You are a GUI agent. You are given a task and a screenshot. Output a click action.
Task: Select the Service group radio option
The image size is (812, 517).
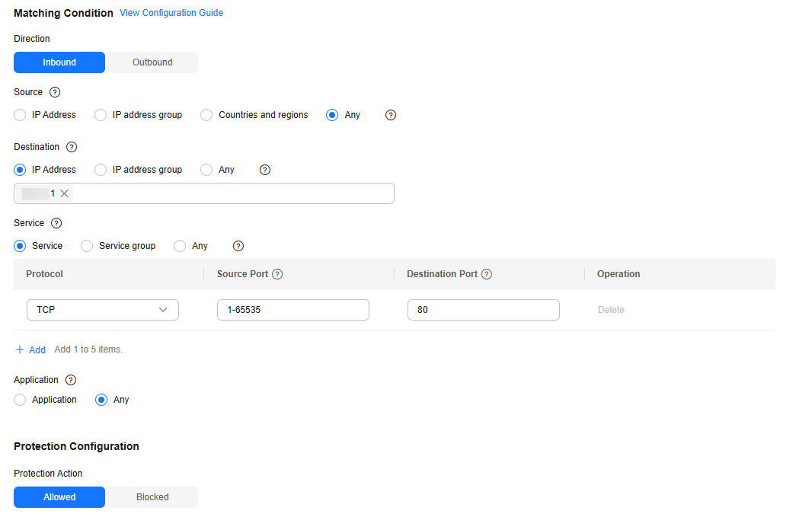coord(87,246)
